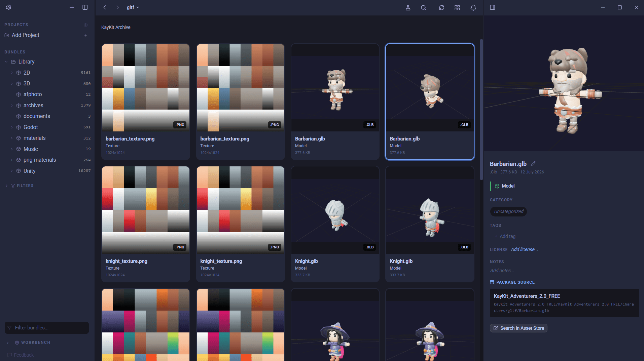
Task: Click second knight_texture.png thumbnail
Action: 241,210
